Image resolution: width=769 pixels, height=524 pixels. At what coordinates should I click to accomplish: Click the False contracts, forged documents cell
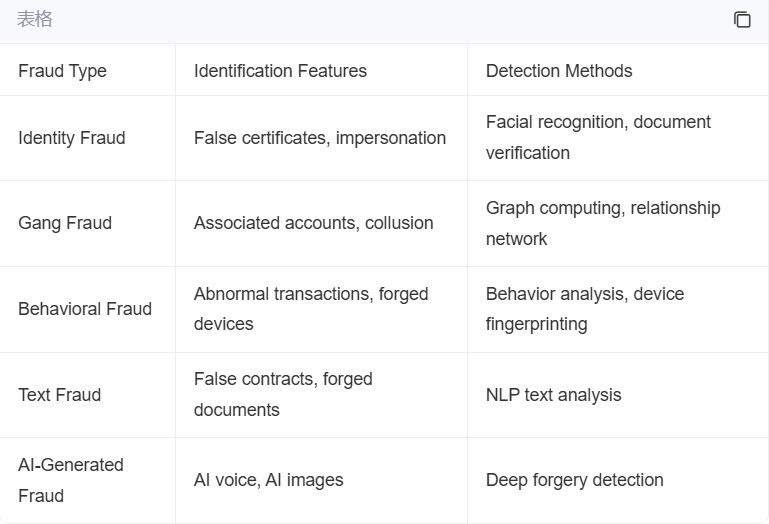pos(321,395)
